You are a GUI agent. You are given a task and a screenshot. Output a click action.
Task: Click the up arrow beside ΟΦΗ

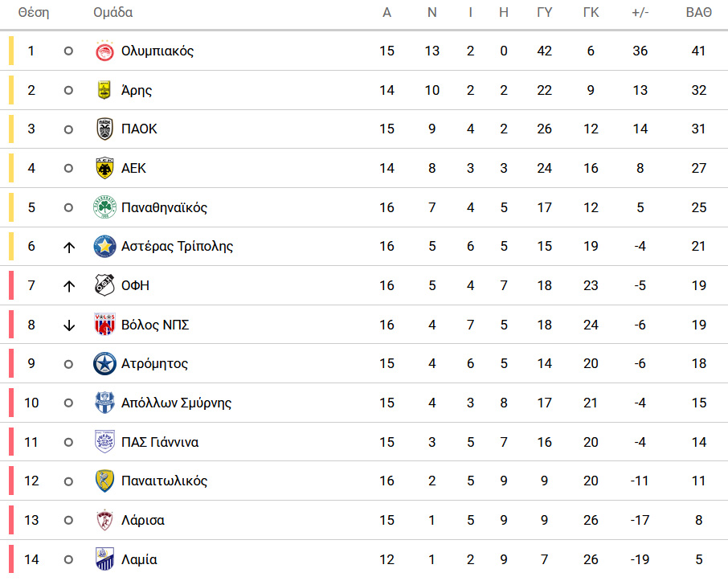point(69,286)
